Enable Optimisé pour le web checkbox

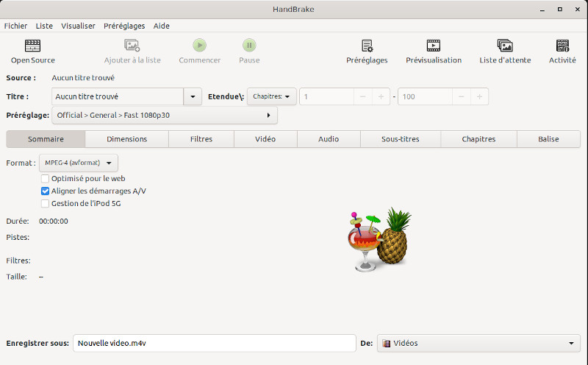point(46,178)
